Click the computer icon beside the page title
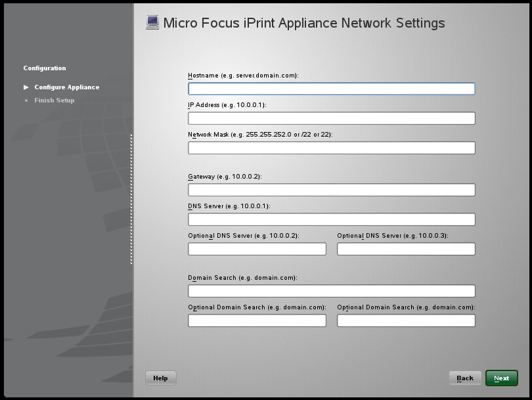The image size is (532, 400). pos(152,23)
